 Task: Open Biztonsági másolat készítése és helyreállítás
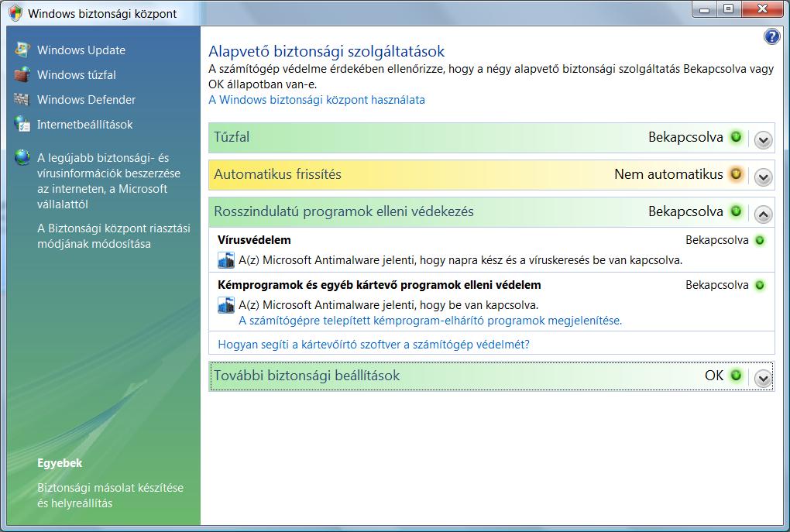110,496
